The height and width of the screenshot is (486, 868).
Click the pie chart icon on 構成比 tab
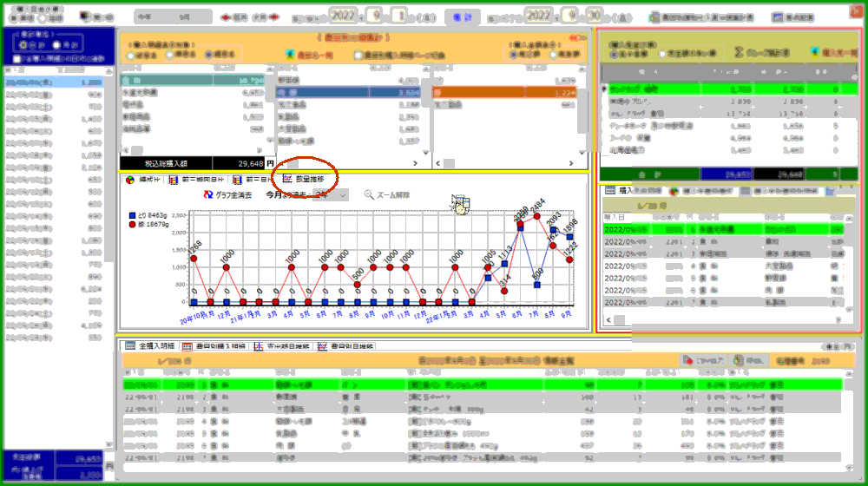pos(130,180)
